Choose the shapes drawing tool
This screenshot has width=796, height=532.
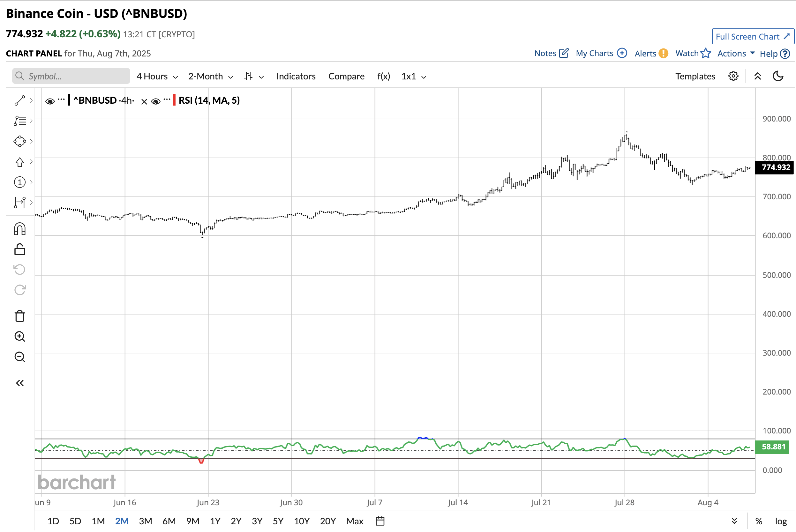click(20, 141)
